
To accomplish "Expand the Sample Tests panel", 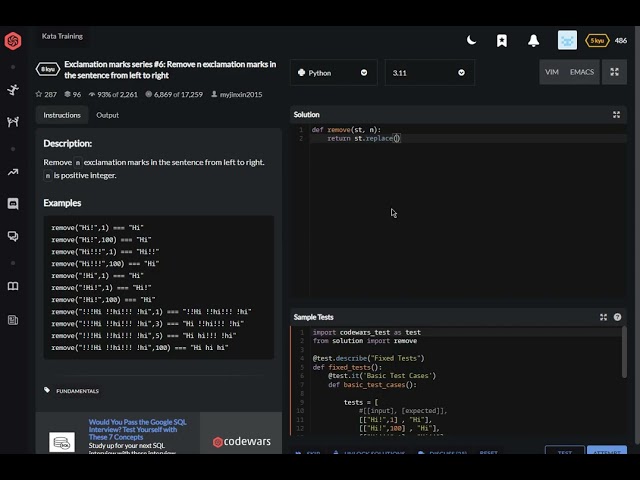I will pyautogui.click(x=603, y=317).
